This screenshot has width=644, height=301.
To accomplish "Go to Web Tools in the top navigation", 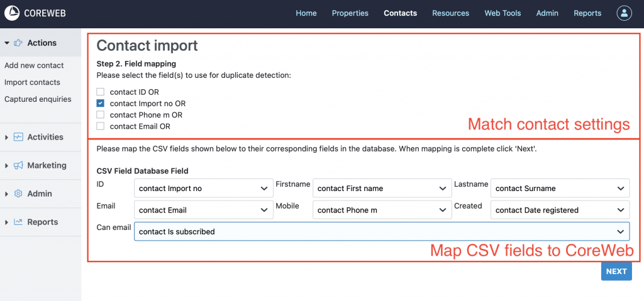I will pos(502,13).
